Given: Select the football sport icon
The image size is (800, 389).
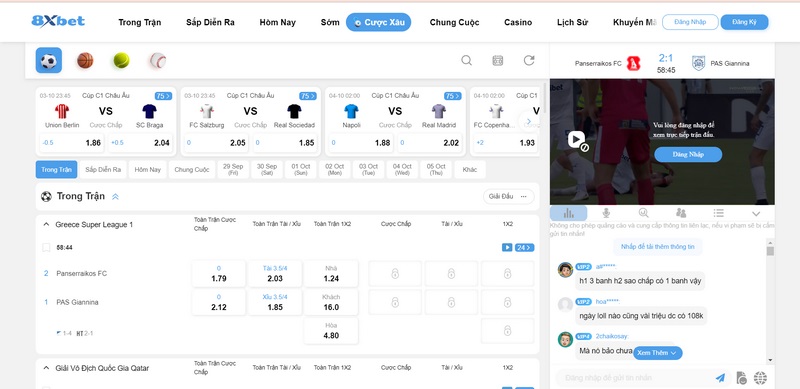Looking at the screenshot, I should coord(48,61).
